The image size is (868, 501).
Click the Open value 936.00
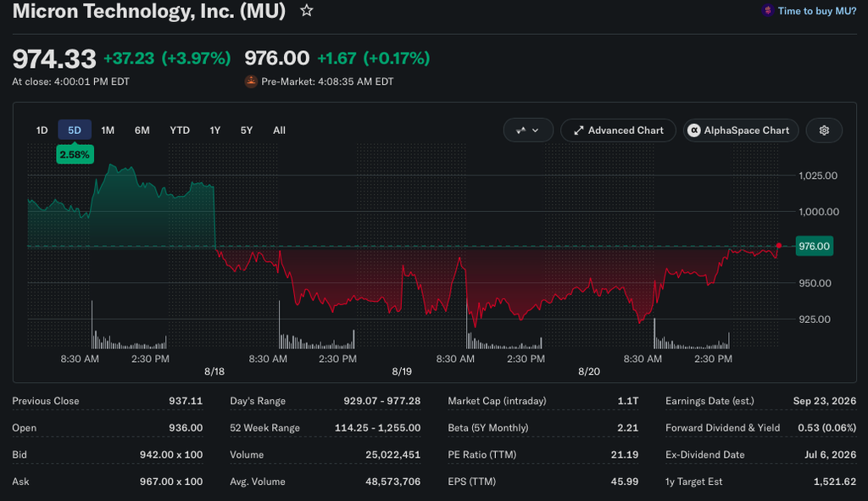click(x=186, y=428)
